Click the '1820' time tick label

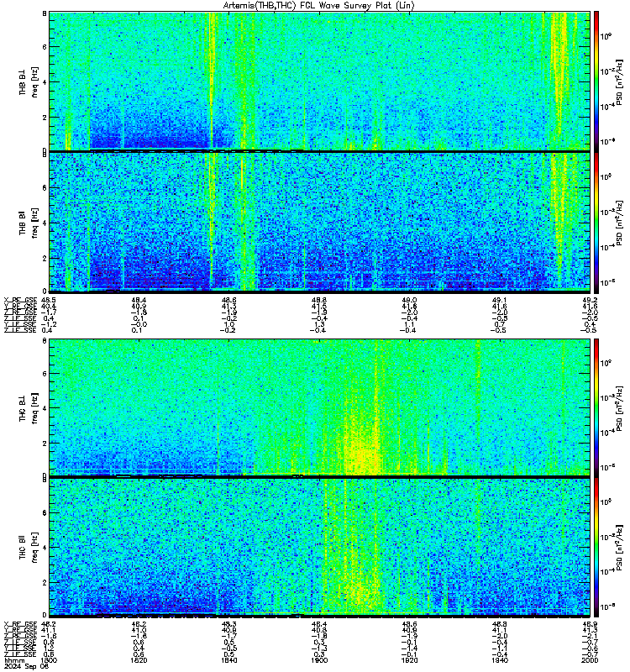click(139, 660)
